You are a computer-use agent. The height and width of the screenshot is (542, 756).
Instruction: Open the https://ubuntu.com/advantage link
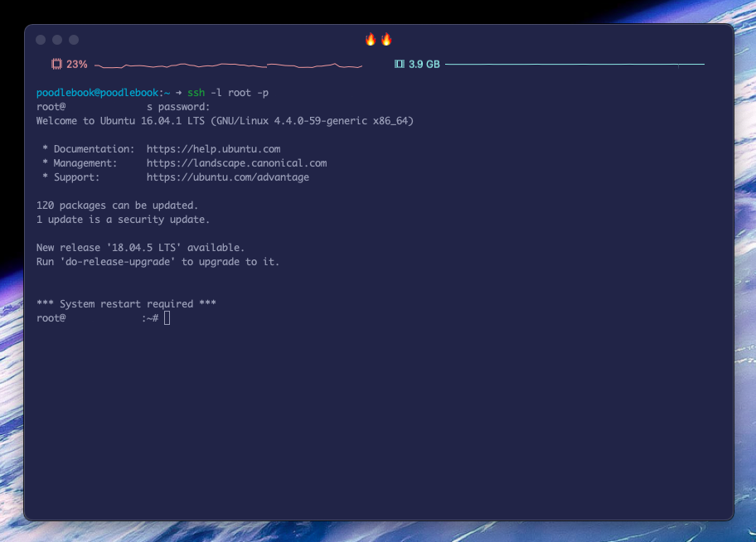[x=228, y=177]
